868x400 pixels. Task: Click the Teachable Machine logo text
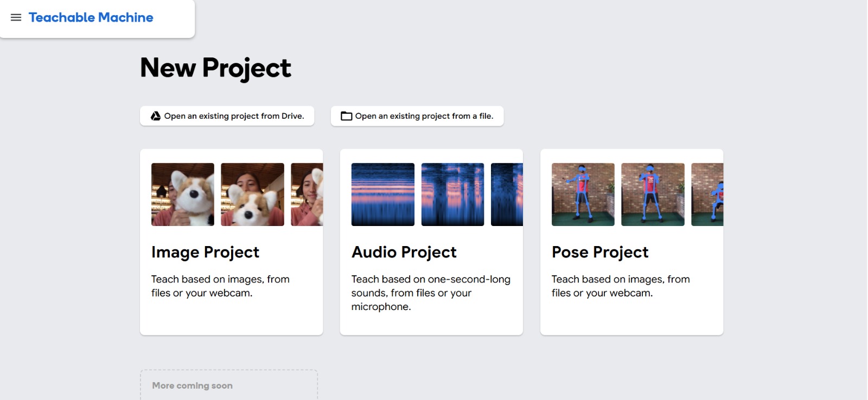(91, 17)
